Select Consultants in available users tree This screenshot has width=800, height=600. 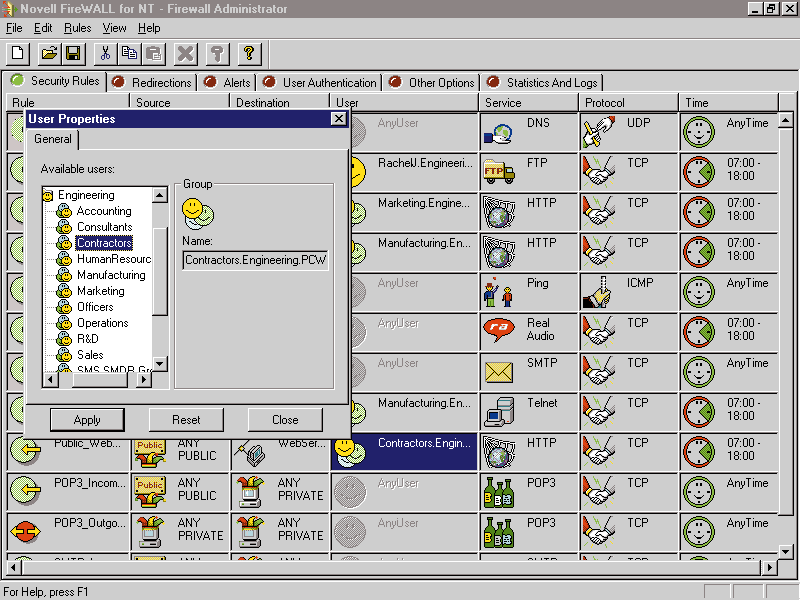105,227
